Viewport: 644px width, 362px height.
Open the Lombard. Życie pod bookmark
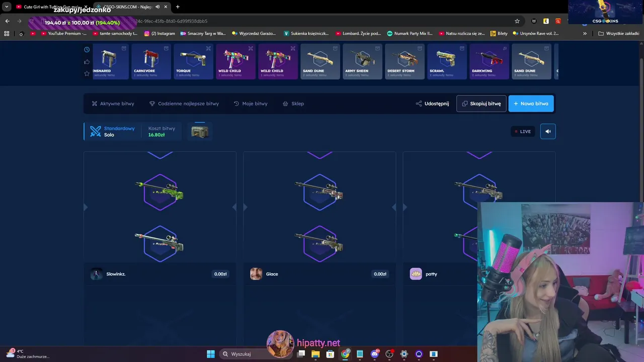(358, 34)
